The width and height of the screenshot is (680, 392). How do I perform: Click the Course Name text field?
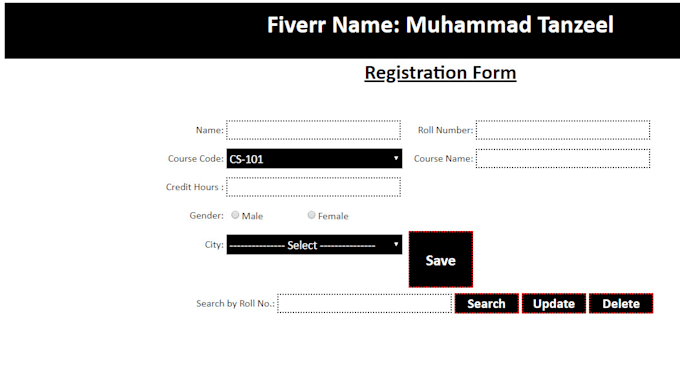(x=562, y=158)
